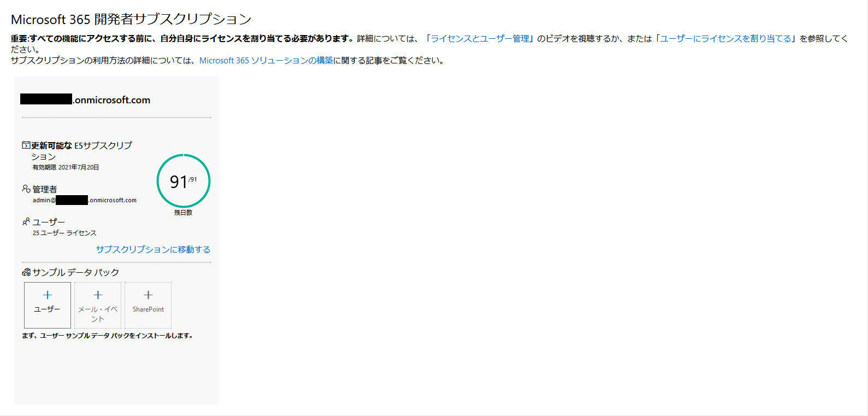Click the 91 days remaining progress circle

[183, 181]
